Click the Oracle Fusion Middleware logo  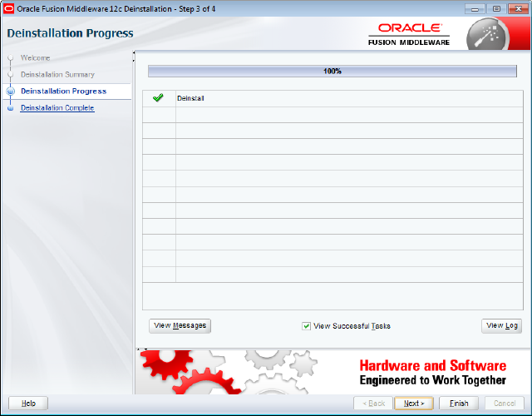[409, 34]
